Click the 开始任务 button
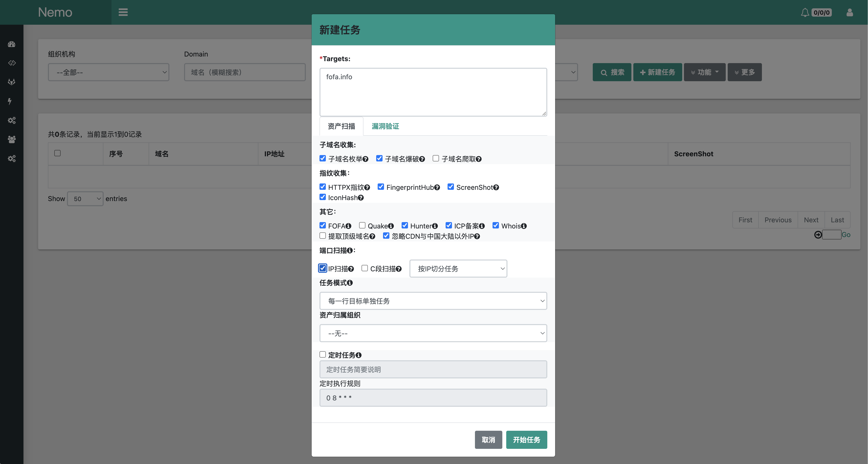The height and width of the screenshot is (464, 868). pyautogui.click(x=526, y=440)
